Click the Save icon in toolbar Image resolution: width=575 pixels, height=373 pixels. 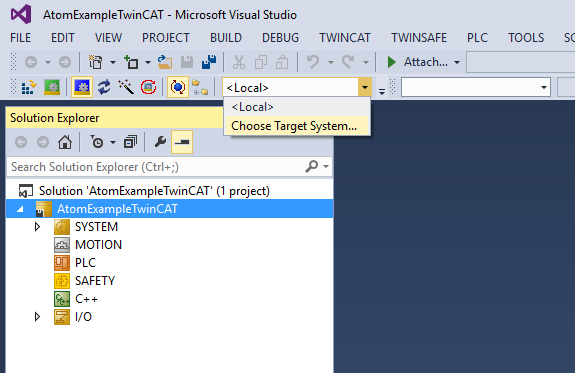pos(187,62)
